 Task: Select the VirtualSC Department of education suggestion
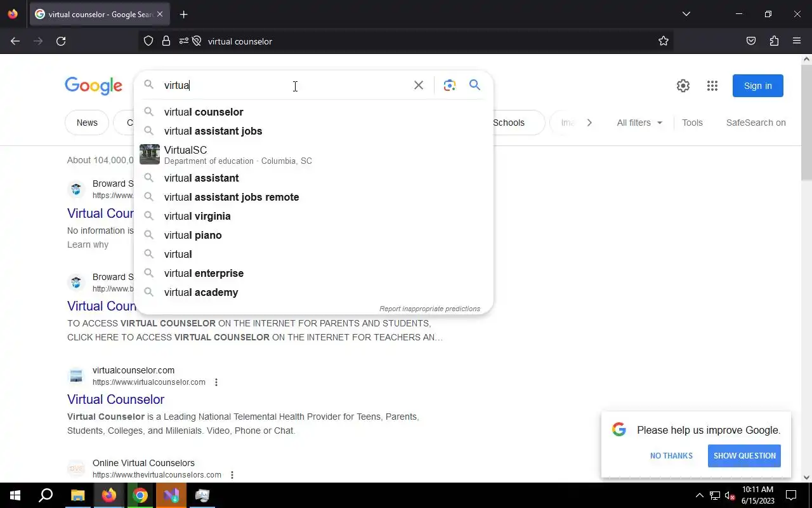click(x=313, y=154)
